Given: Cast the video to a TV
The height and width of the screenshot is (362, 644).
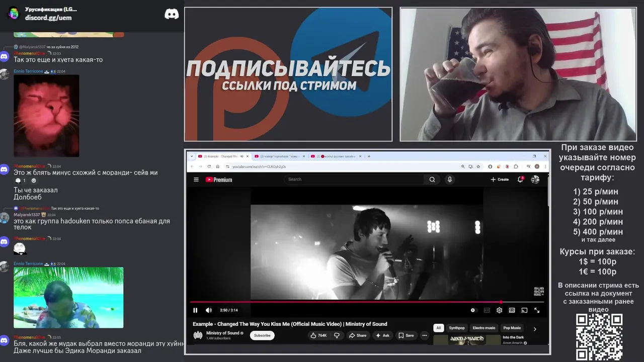Looking at the screenshot, I should pos(524,310).
